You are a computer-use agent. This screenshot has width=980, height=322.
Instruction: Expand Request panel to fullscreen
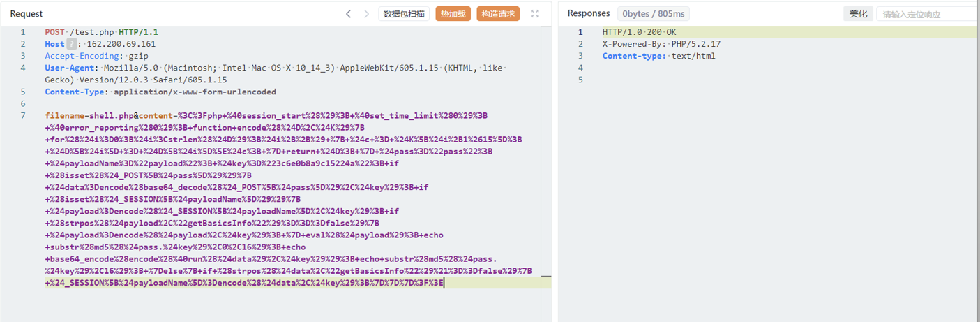coord(535,14)
